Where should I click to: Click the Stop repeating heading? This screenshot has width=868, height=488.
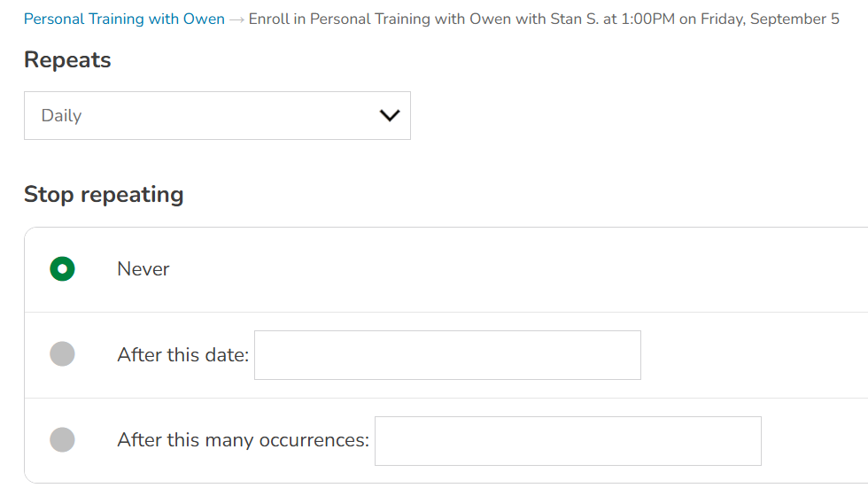tap(104, 195)
